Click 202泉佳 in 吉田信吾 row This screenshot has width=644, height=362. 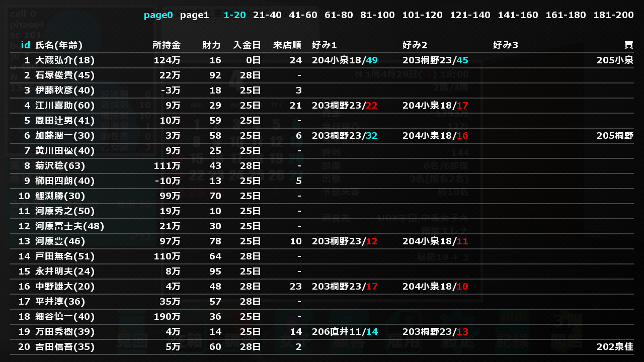(615, 347)
